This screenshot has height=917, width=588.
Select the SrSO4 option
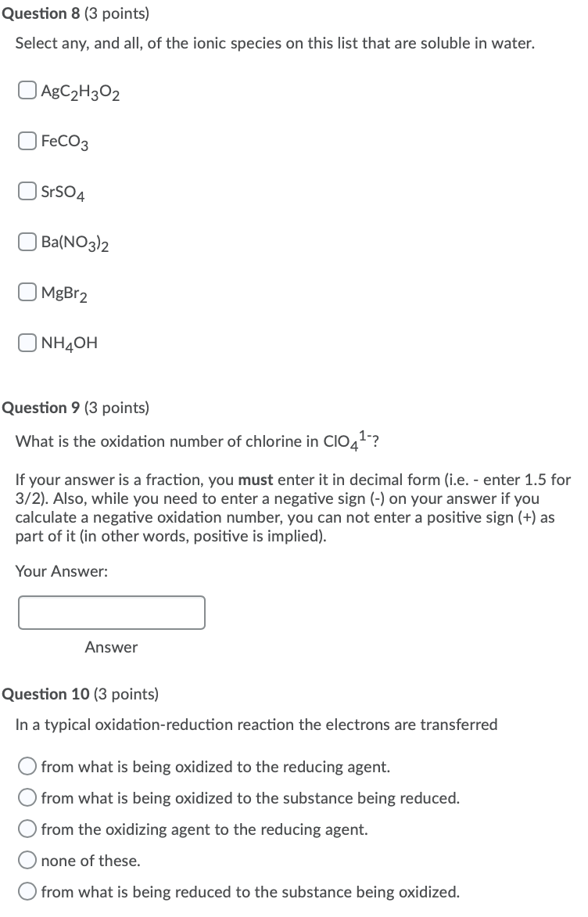click(x=26, y=189)
